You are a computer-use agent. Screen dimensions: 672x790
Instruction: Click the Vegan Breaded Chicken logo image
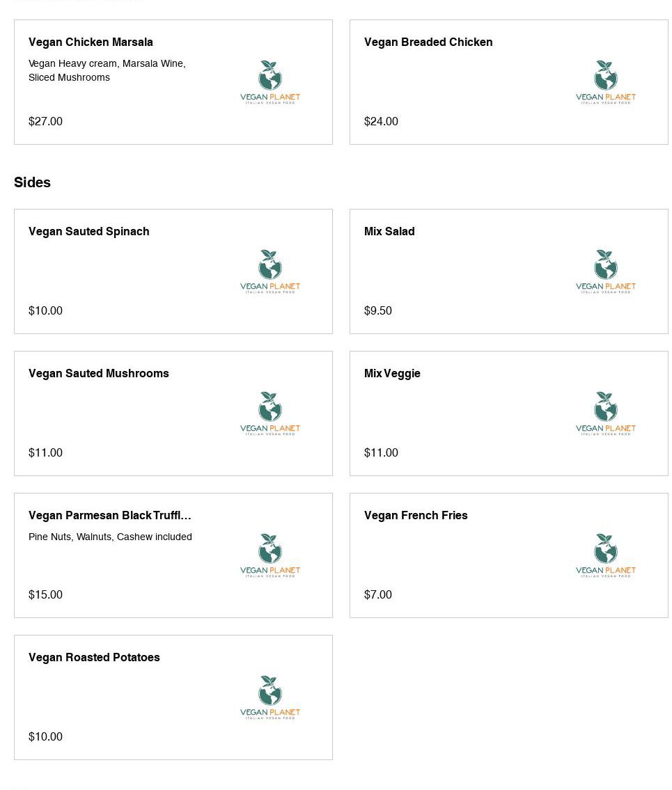coord(606,82)
